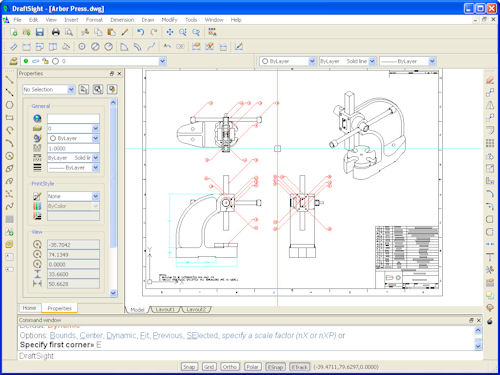
Task: Open ByLayer line weight dropdown in toolbar
Action: click(432, 61)
